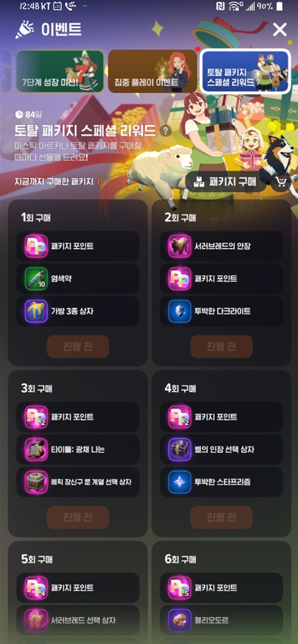Image resolution: width=298 pixels, height=644 pixels.
Task: Tap the 투박한 다크라이트 crystal icon
Action: tap(179, 311)
